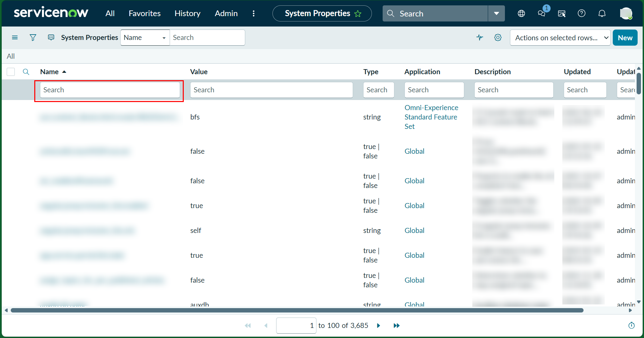Select all rows checkbox
644x338 pixels.
[x=11, y=72]
